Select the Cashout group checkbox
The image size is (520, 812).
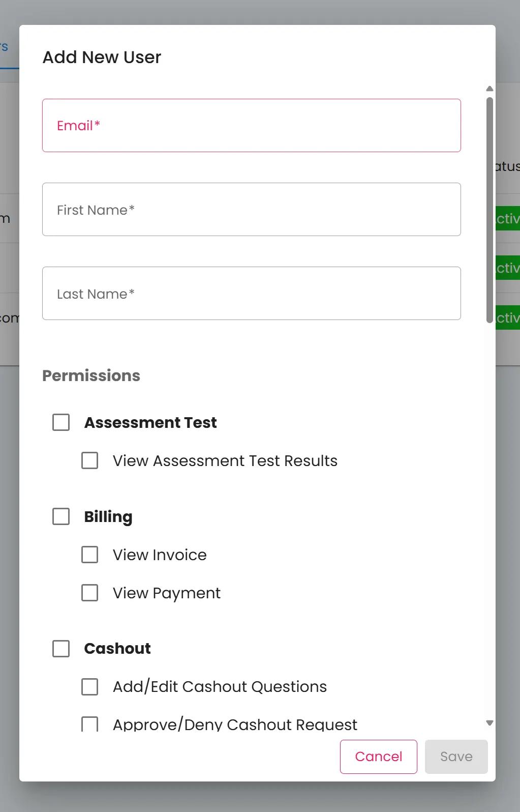click(61, 648)
